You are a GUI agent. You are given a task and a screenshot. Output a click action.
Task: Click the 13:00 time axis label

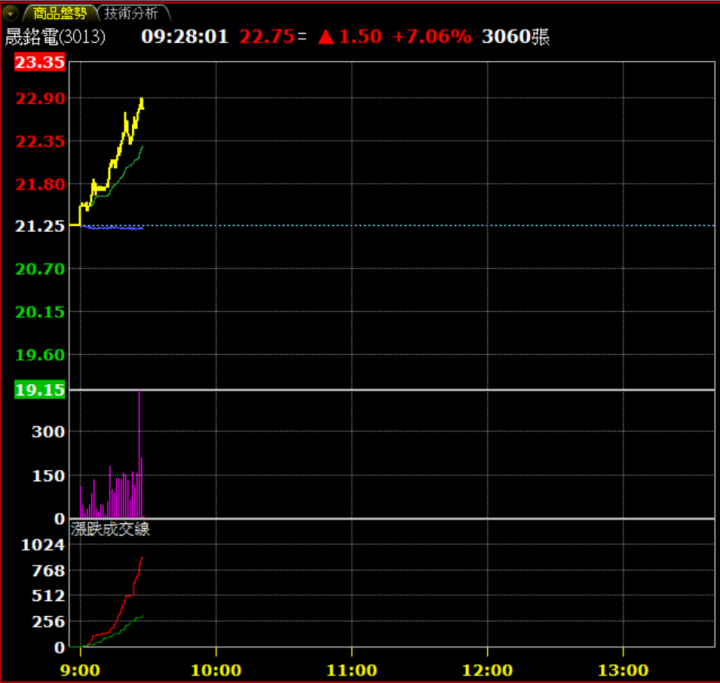[x=623, y=670]
